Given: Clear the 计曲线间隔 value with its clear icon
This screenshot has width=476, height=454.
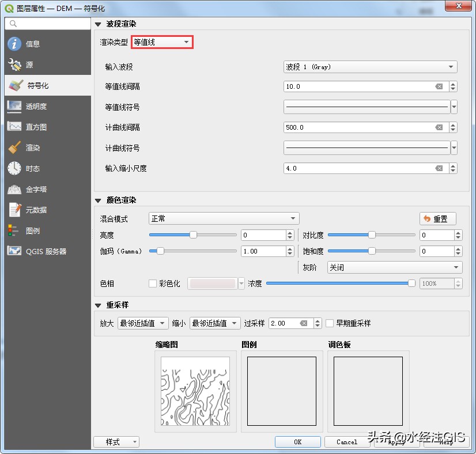Looking at the screenshot, I should (439, 127).
